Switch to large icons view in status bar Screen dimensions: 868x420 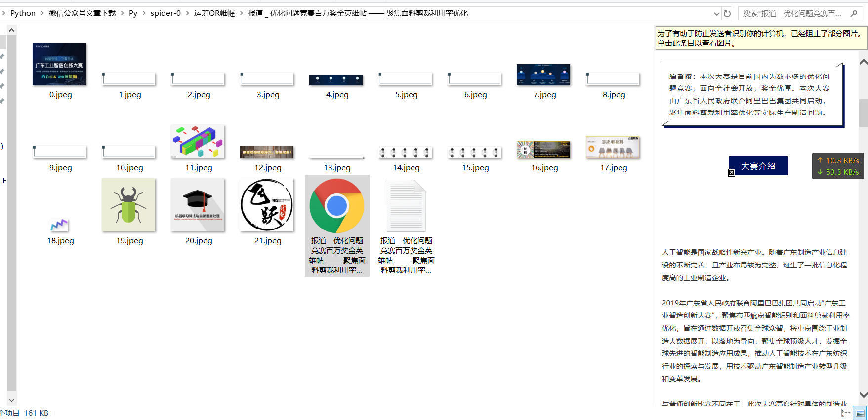pos(860,413)
